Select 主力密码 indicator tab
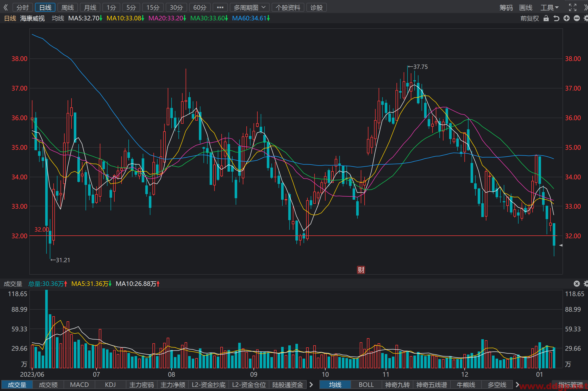 (x=142, y=385)
